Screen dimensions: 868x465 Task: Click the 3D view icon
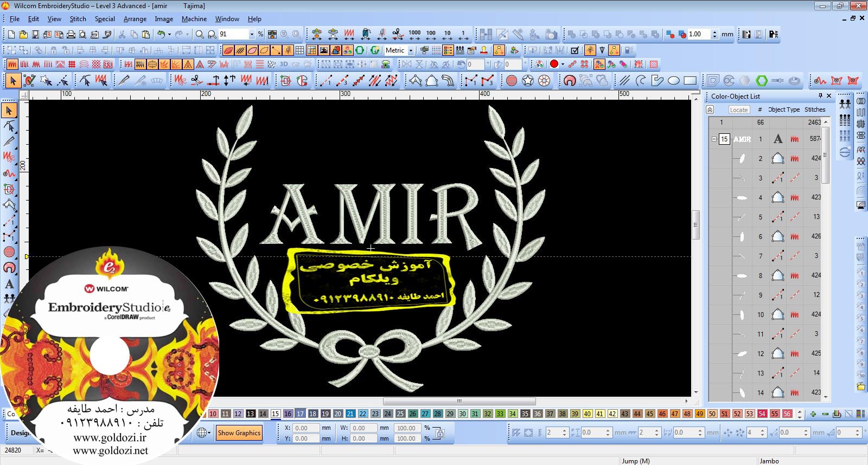[x=284, y=64]
